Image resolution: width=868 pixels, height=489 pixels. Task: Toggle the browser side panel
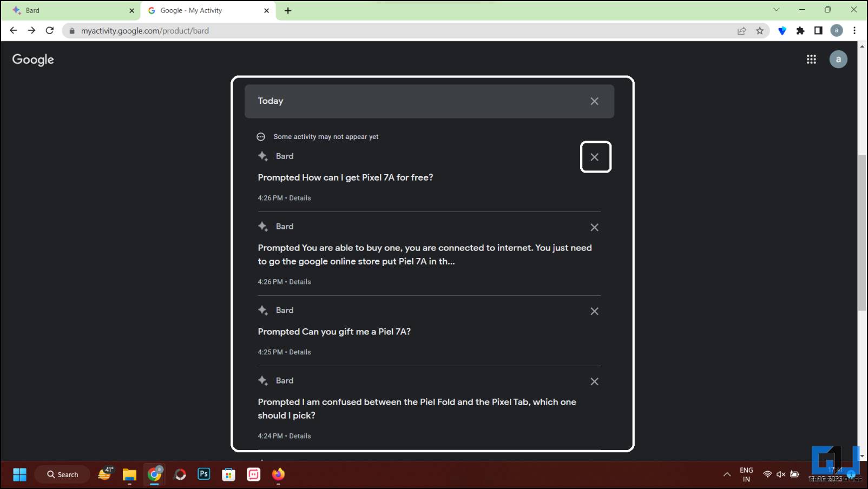click(818, 31)
